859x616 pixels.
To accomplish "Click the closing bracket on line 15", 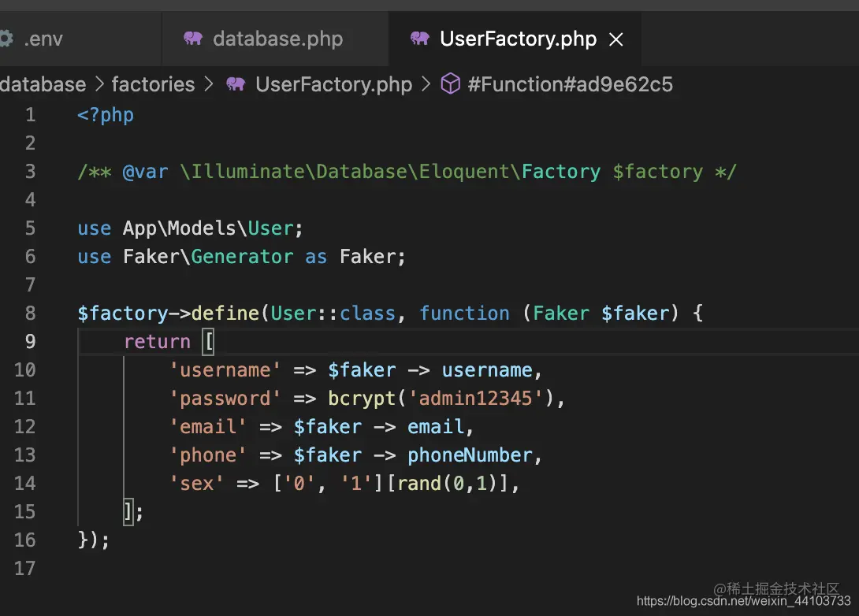I will click(x=128, y=512).
